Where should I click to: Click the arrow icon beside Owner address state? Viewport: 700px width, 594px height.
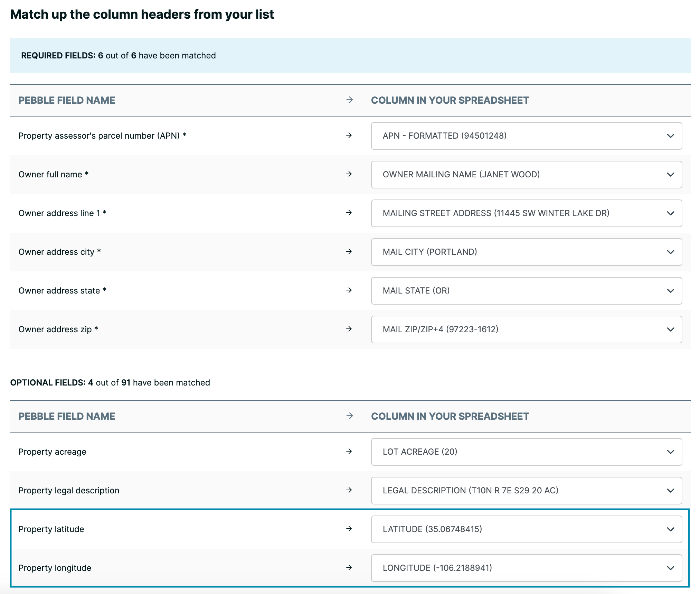tap(349, 290)
